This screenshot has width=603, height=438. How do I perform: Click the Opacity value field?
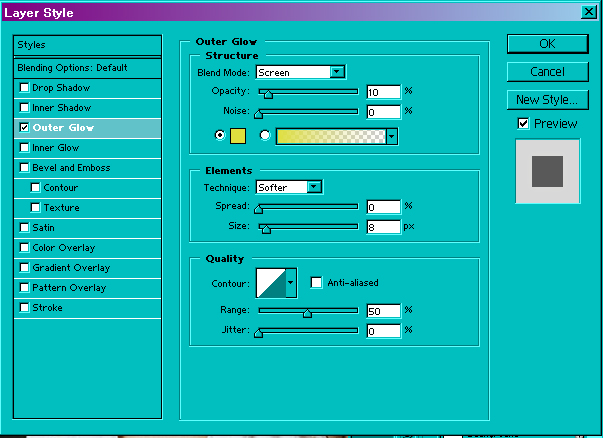pyautogui.click(x=383, y=92)
